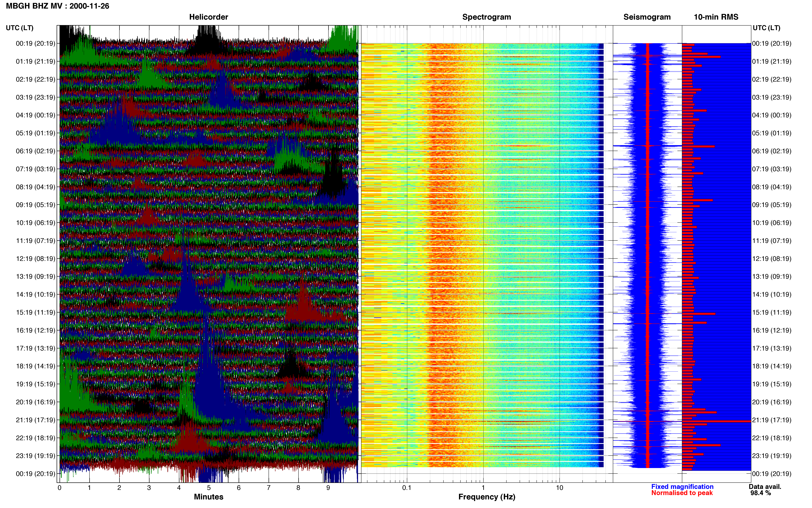Viewport: 812px width, 508px height.
Task: Click the frequency tick label '1'
Action: [x=483, y=488]
